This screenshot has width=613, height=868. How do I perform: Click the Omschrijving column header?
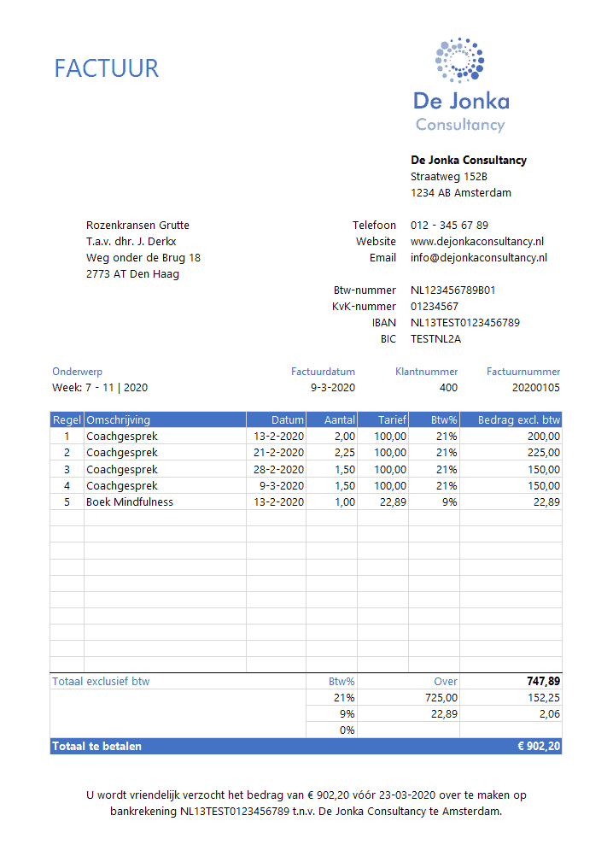tap(119, 420)
